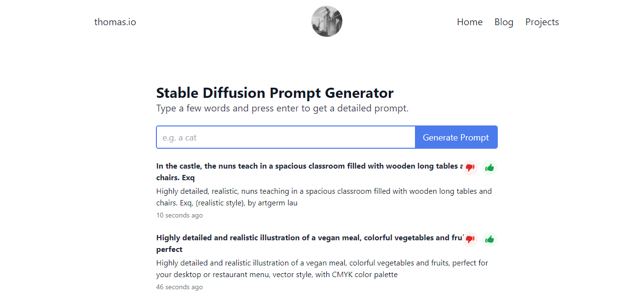This screenshot has width=644, height=296.
Task: Focus the prompt keywords input field
Action: point(286,138)
